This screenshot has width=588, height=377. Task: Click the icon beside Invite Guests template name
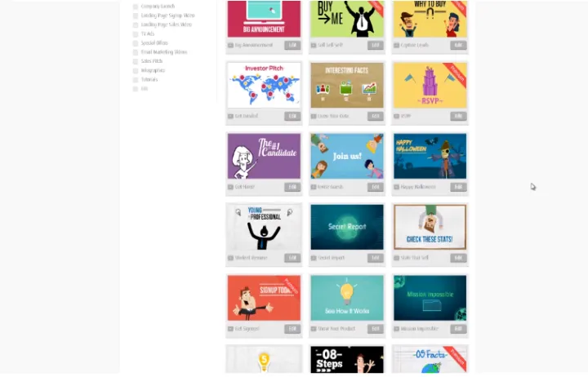pos(314,187)
